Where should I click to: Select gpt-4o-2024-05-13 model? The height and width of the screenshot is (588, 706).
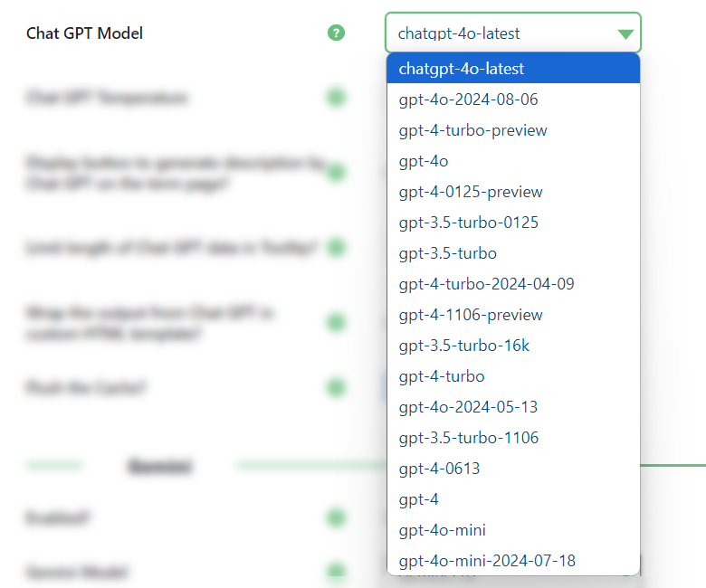[513, 407]
